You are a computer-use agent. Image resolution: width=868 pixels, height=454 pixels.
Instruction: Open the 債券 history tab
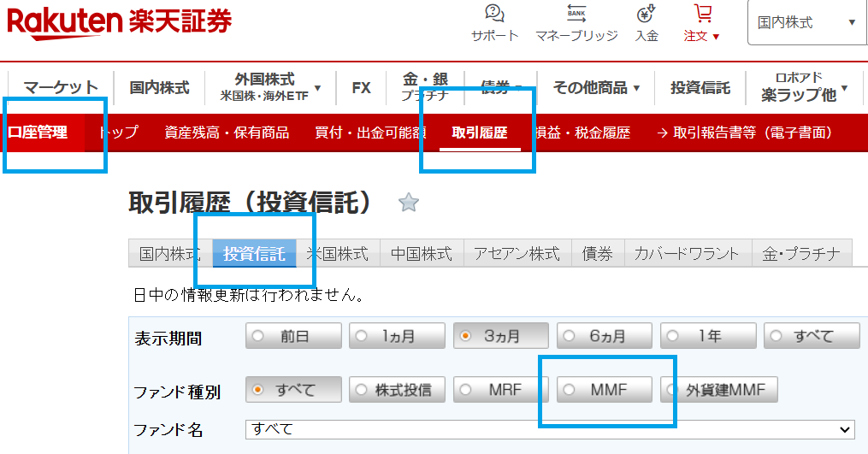pyautogui.click(x=597, y=254)
